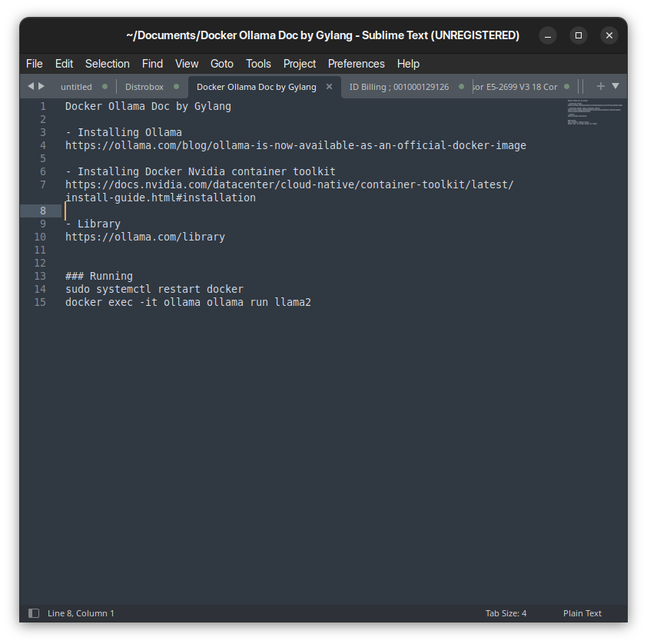Click the Line 8, Column 1 indicator

click(81, 613)
